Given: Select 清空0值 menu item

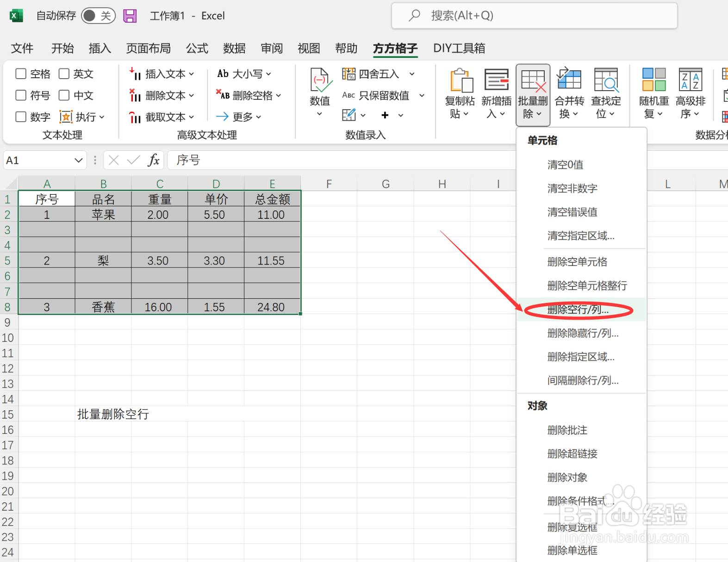Looking at the screenshot, I should point(582,165).
